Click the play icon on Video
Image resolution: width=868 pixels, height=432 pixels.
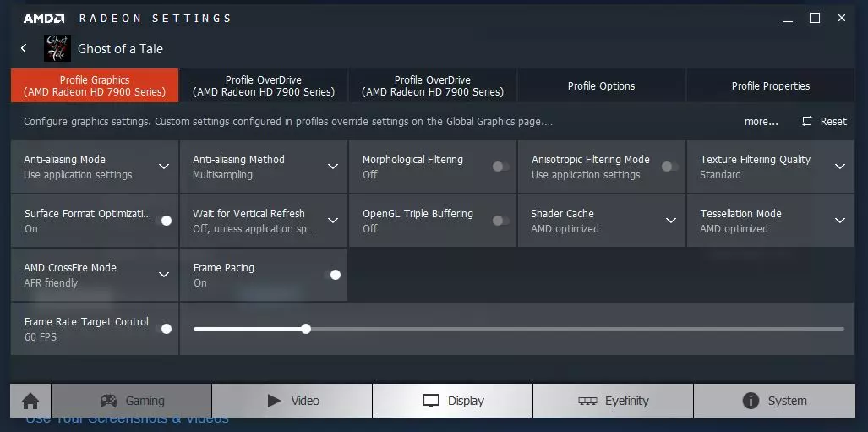point(274,401)
